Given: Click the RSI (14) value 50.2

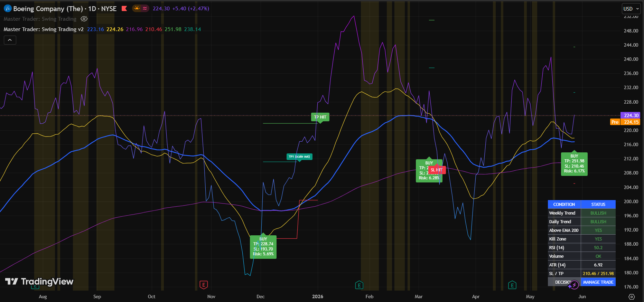Looking at the screenshot, I should click(598, 248).
